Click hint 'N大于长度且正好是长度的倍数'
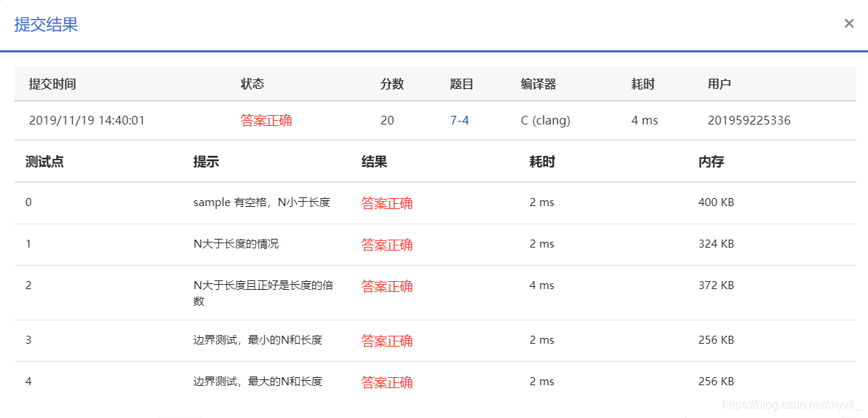868x418 pixels. pyautogui.click(x=263, y=293)
